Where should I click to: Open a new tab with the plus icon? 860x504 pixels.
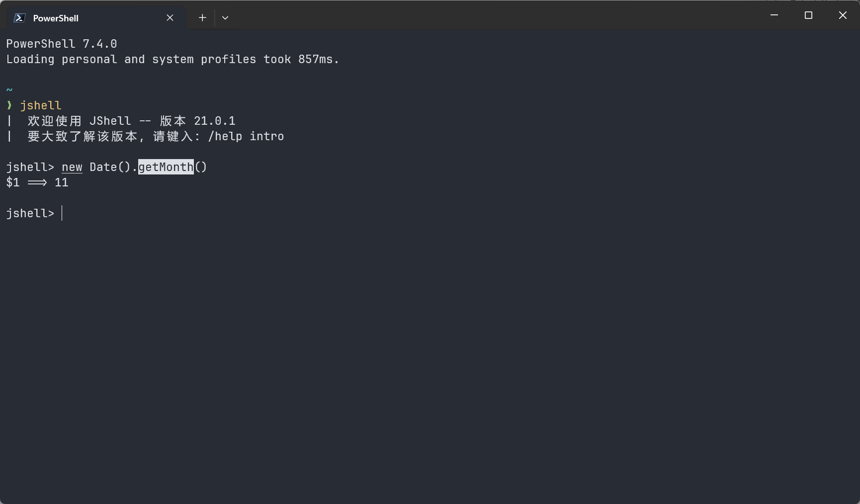click(x=202, y=17)
